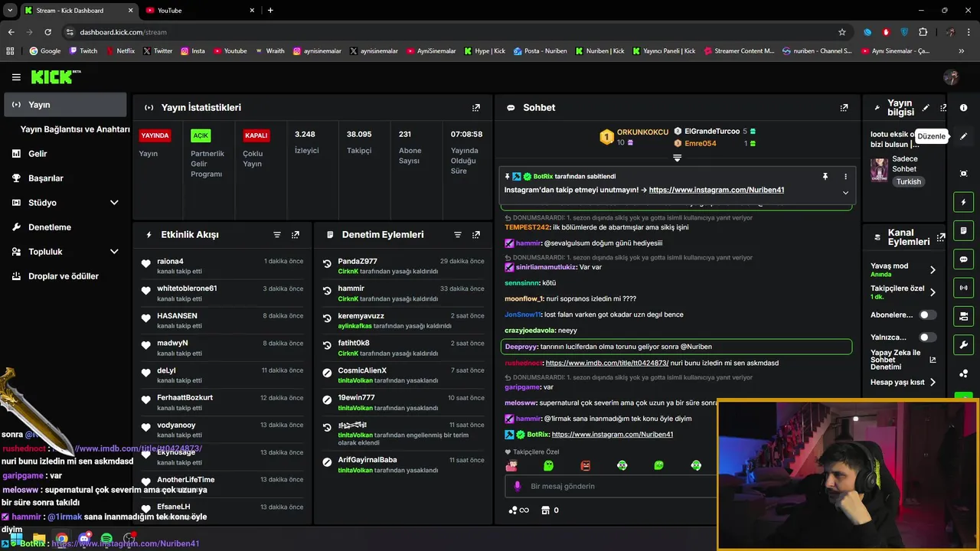
Task: Expand the leaderboard arrow under ORKUNKOCU
Action: click(x=677, y=158)
